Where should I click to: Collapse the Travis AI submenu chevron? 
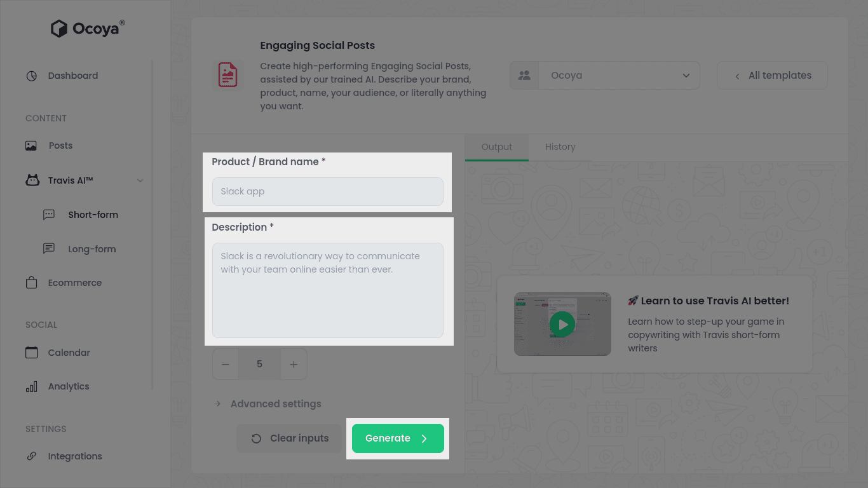pos(140,180)
